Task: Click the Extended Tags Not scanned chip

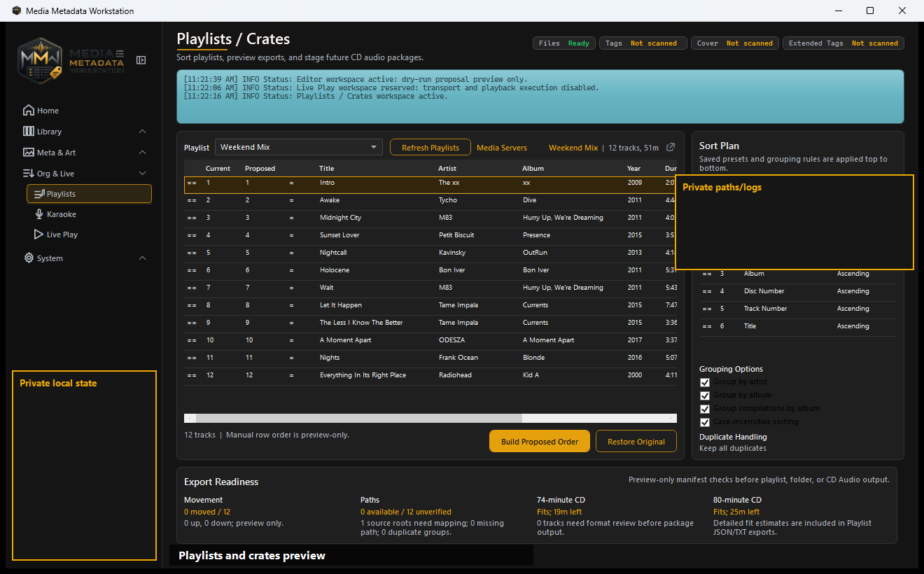Action: tap(843, 43)
